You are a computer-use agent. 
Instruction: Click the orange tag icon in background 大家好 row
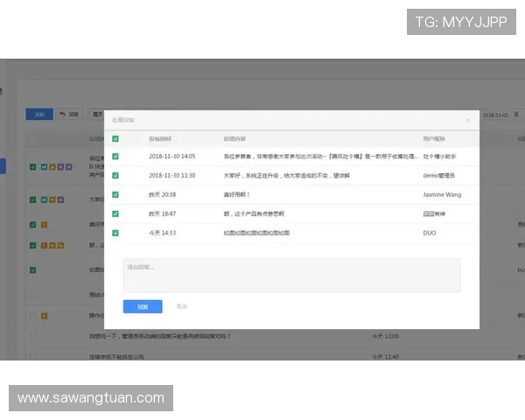pos(52,199)
